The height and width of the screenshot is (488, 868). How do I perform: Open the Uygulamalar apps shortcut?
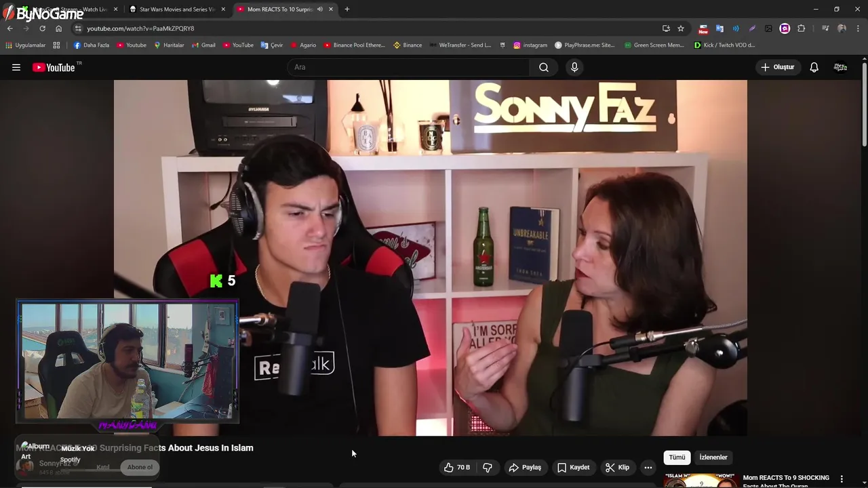25,45
